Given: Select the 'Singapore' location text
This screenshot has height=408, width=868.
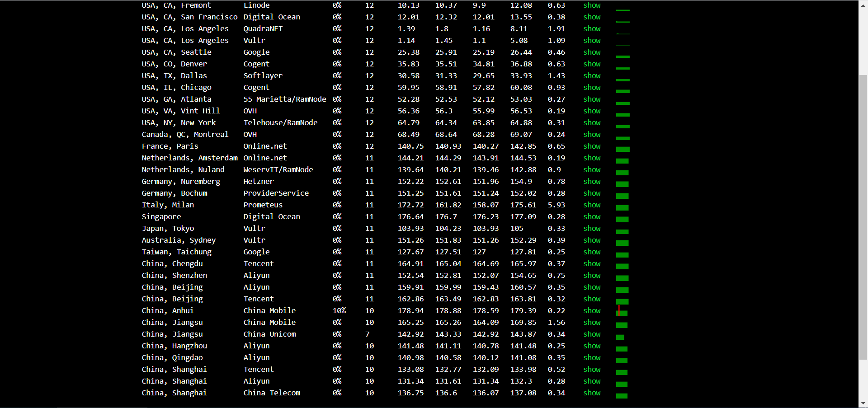Looking at the screenshot, I should click(x=161, y=217).
